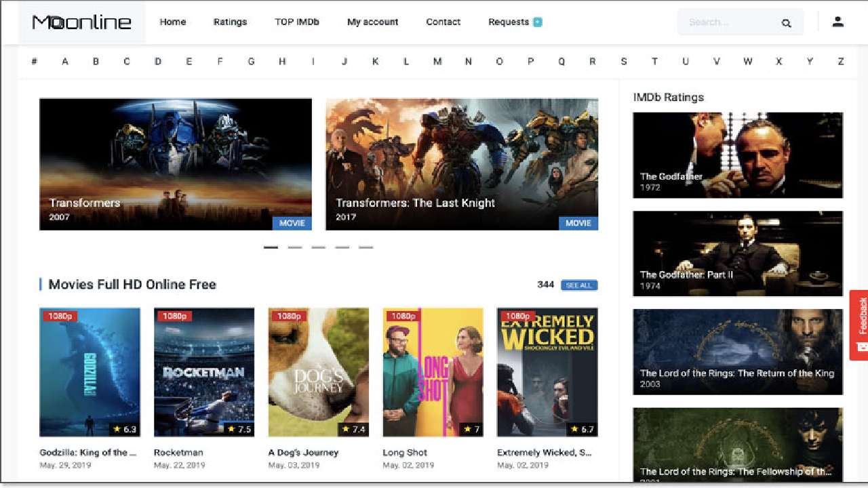Filter titles by letter Z

click(x=841, y=61)
